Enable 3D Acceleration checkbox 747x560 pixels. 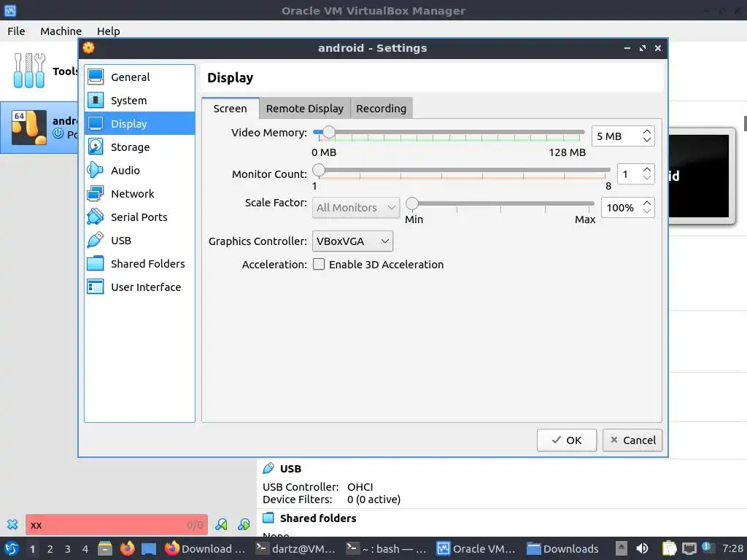pos(319,264)
